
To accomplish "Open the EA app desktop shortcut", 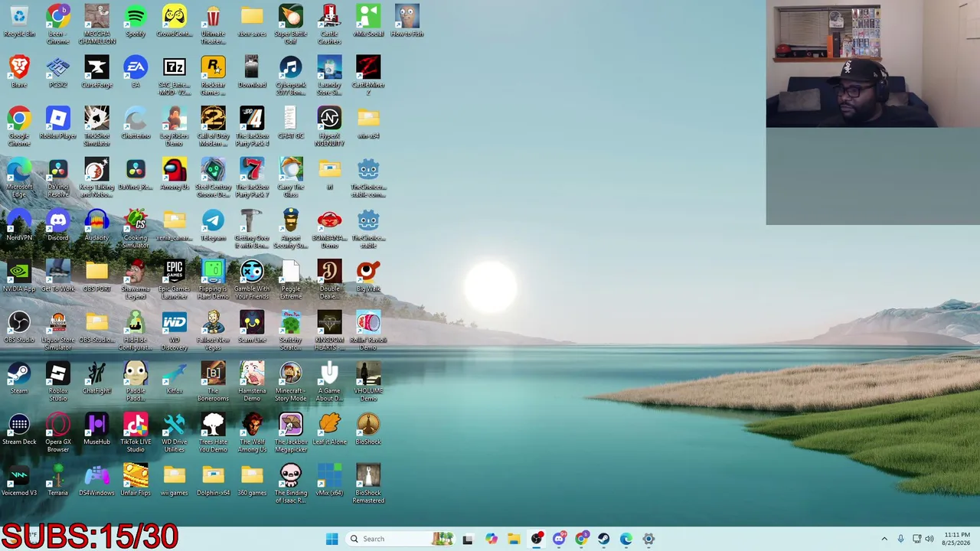I will (x=136, y=72).
